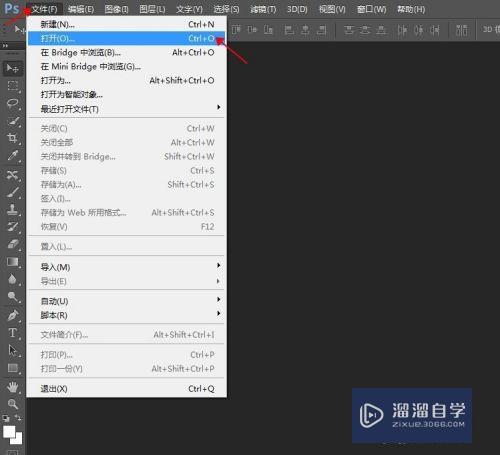
Task: Select the Horizontal Type tool
Action: tap(13, 333)
